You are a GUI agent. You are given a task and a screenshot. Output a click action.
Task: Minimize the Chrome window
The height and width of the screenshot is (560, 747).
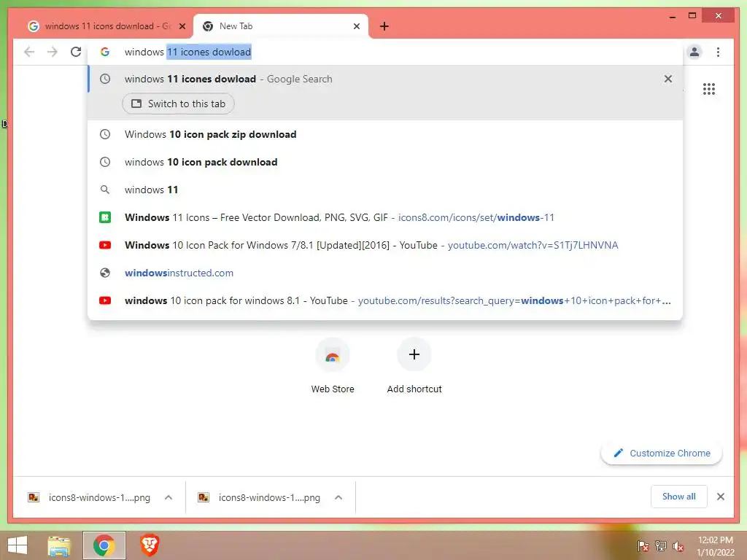tap(672, 16)
